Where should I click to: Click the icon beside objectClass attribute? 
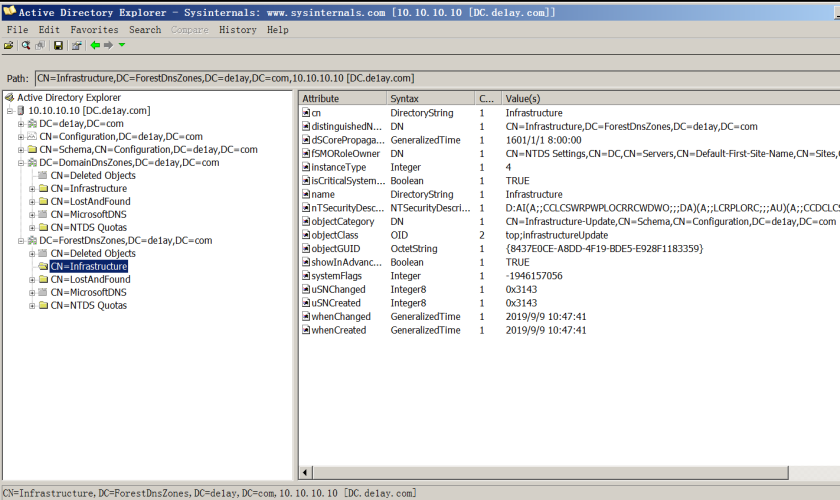pyautogui.click(x=306, y=235)
